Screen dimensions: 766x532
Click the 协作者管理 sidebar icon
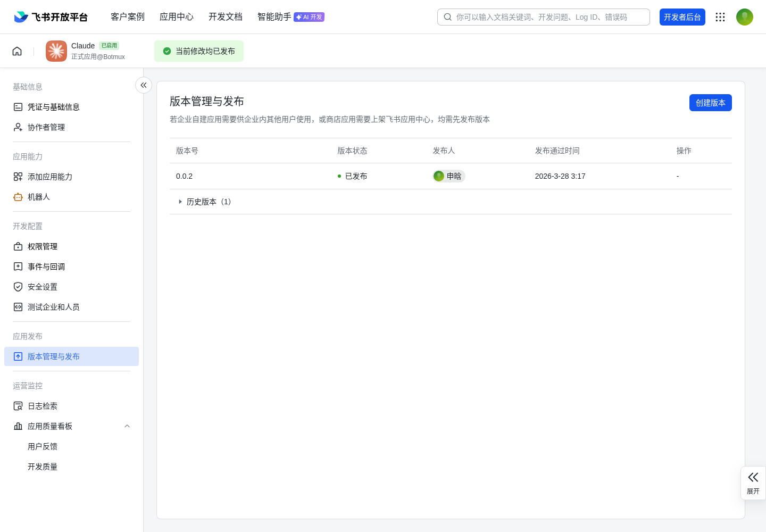[18, 127]
